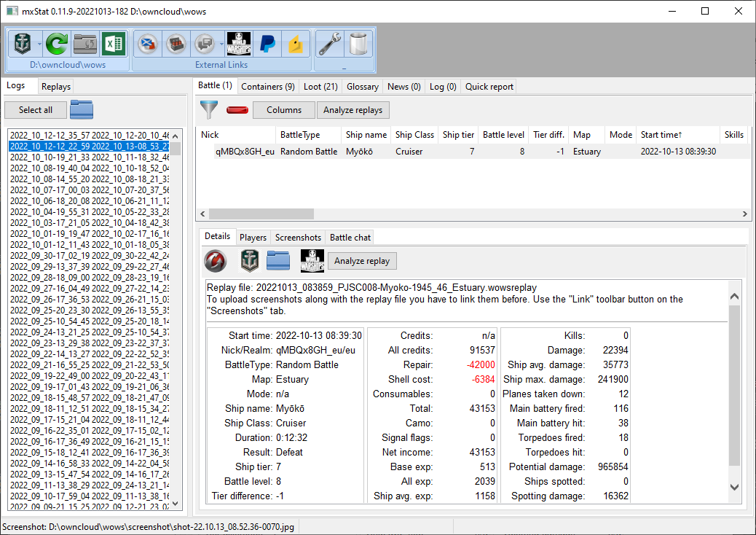Click the World of Warships logo beside Analyze replay
The width and height of the screenshot is (756, 535).
pos(312,261)
